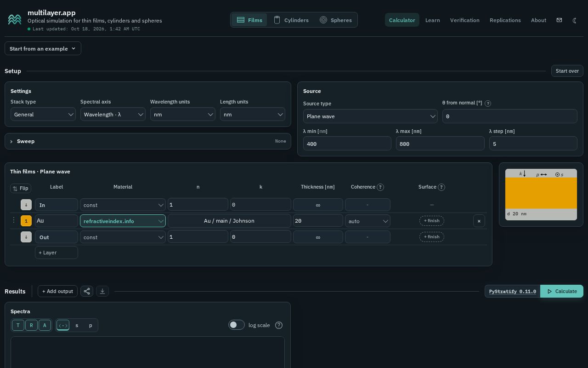Open the Wavelength units dropdown
The image size is (588, 368).
pos(183,115)
